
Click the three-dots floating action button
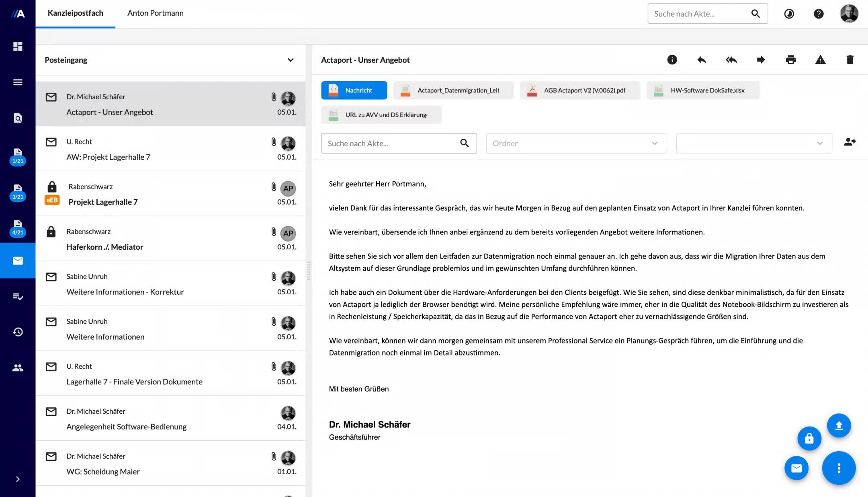pyautogui.click(x=839, y=468)
